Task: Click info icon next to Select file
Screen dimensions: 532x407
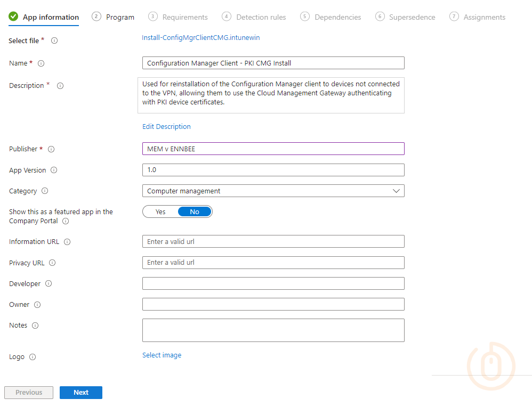Action: [54, 41]
